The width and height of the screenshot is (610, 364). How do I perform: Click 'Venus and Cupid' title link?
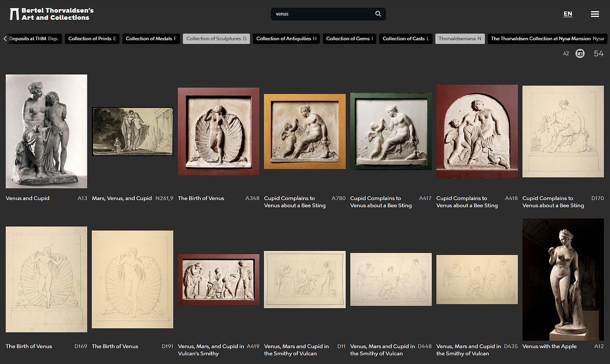tap(27, 198)
